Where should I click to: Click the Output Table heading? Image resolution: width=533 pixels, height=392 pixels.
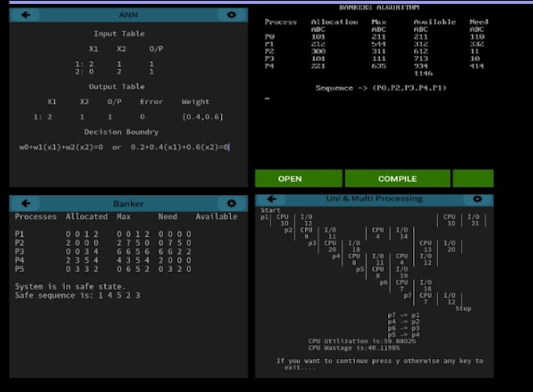117,87
